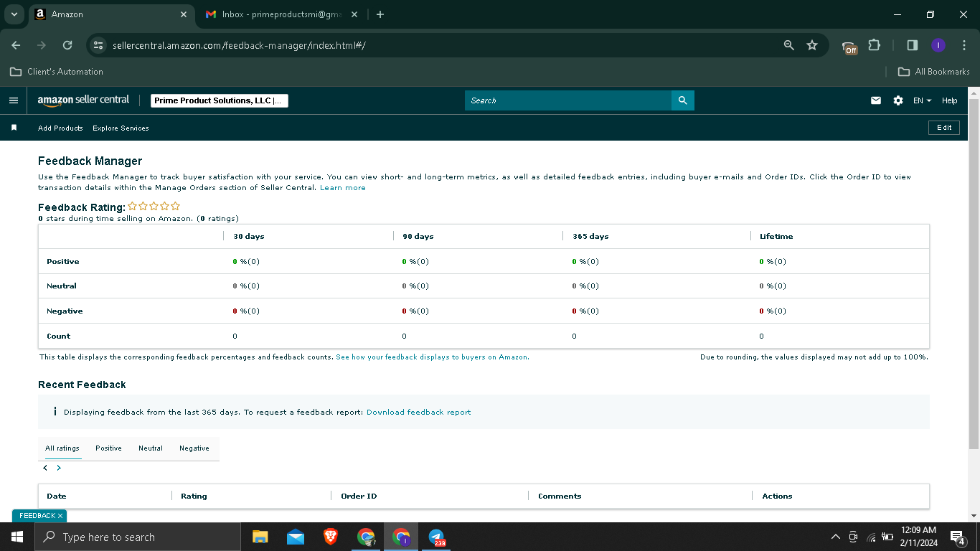Open the Chrome profile avatar
This screenshot has height=551, width=980.
pyautogui.click(x=938, y=45)
